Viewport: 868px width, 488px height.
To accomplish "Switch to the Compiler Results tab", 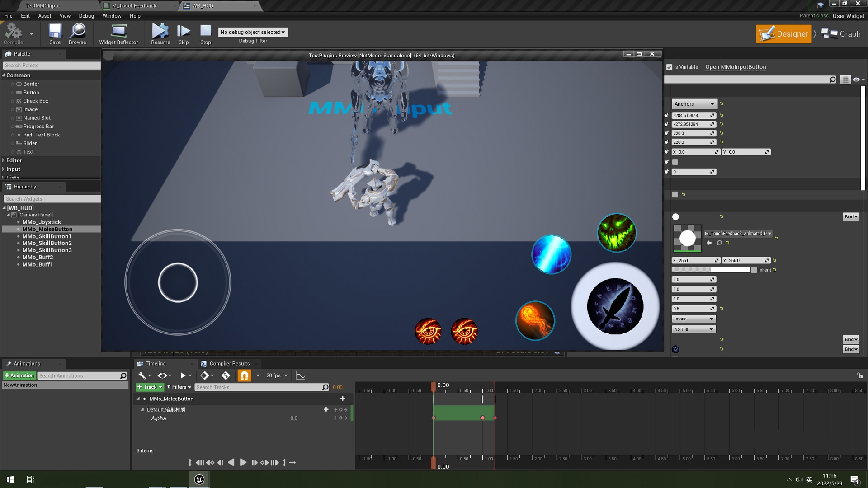I will 229,364.
